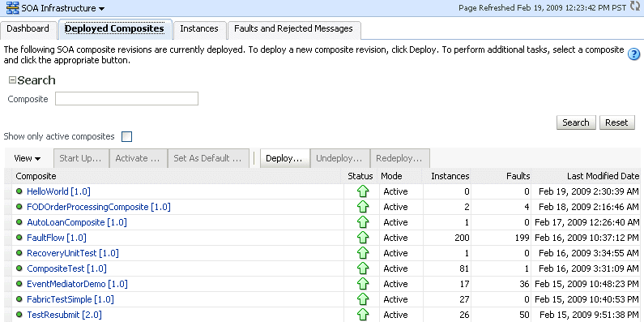Click the Undeploy... button

pos(339,158)
